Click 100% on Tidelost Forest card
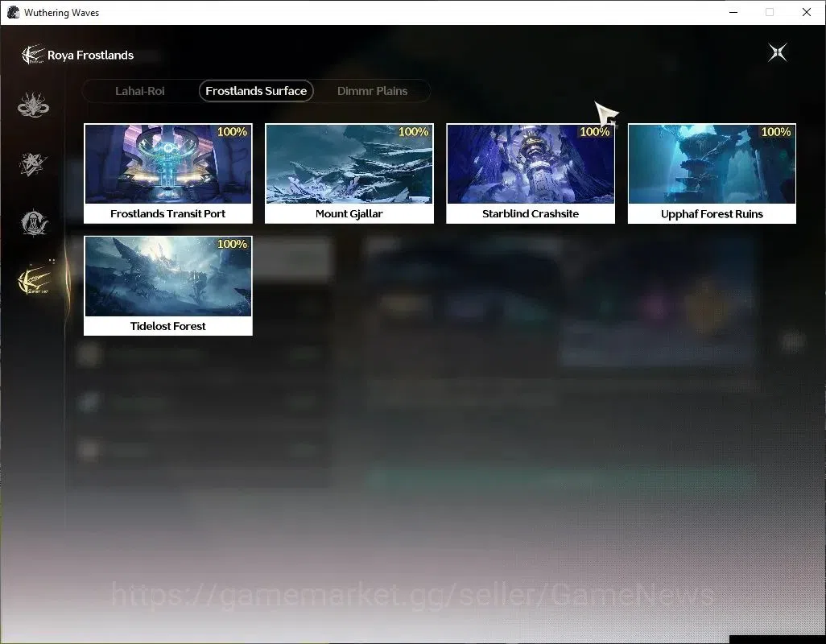826x644 pixels. (x=232, y=244)
